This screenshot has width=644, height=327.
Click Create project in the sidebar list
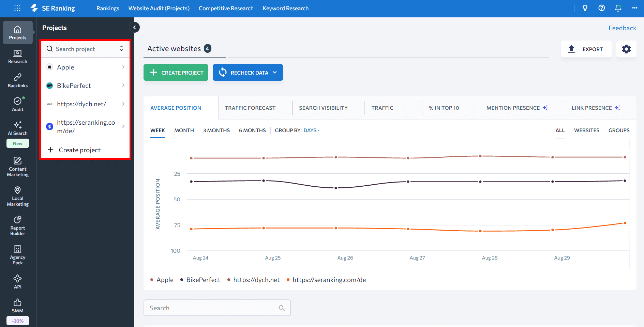85,150
